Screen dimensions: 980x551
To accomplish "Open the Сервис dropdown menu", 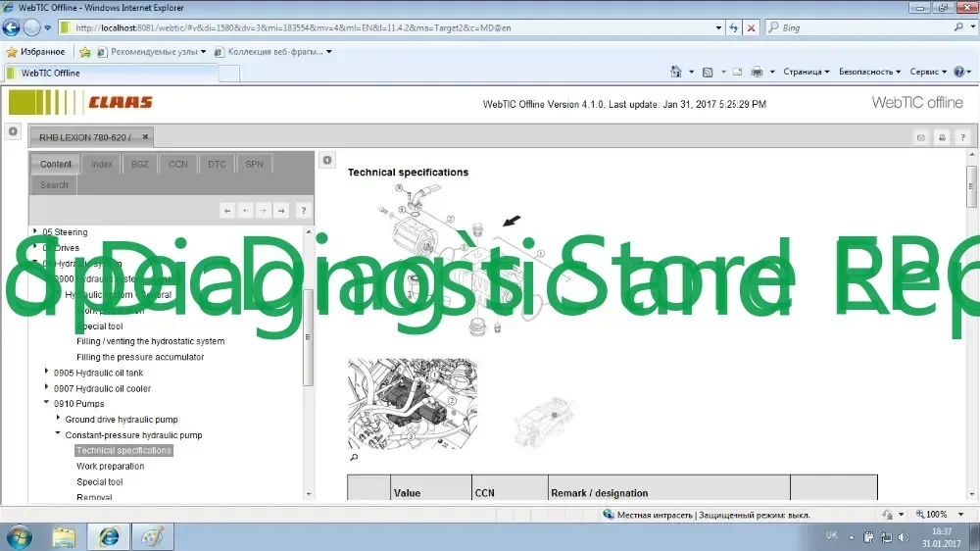I will (x=928, y=72).
